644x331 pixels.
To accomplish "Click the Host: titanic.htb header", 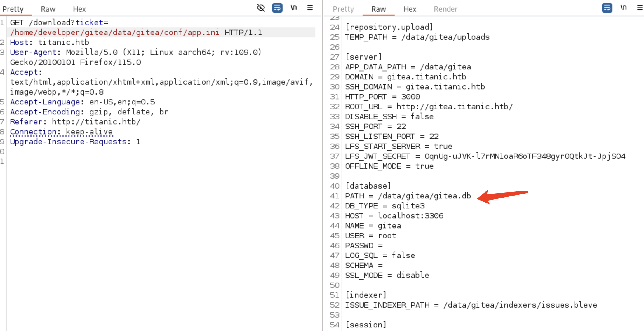I will tap(49, 42).
